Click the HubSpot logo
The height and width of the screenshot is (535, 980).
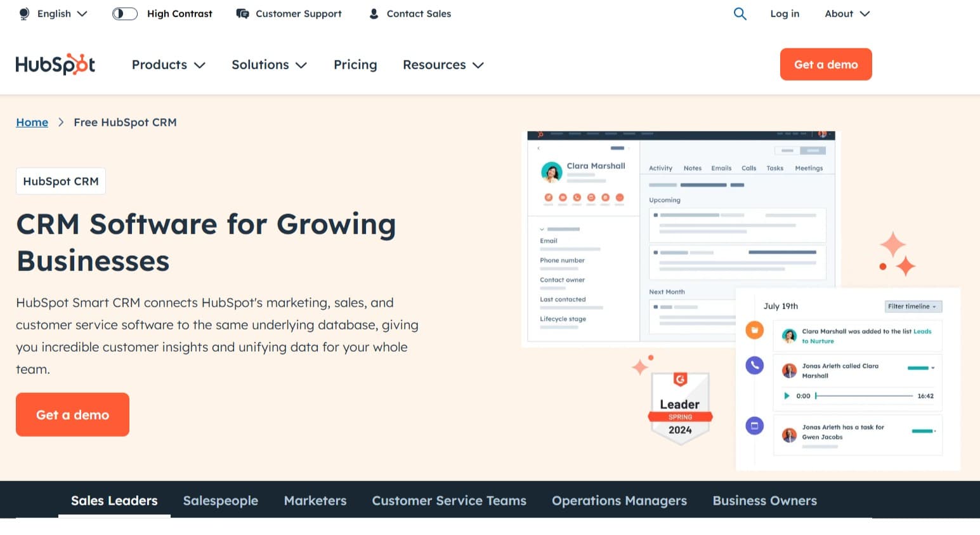pos(55,65)
